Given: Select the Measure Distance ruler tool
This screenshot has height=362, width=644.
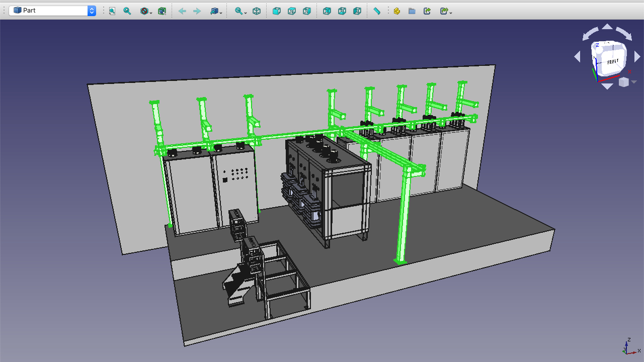Looking at the screenshot, I should click(x=377, y=11).
